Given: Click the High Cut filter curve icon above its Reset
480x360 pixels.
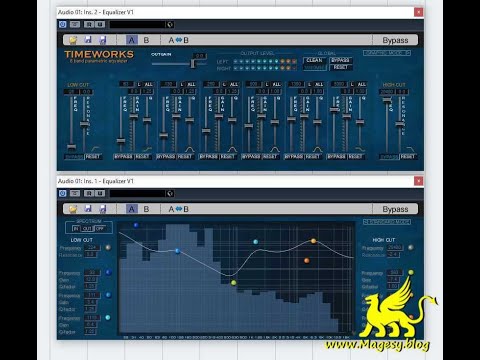Looking at the screenshot, I should point(410,149).
